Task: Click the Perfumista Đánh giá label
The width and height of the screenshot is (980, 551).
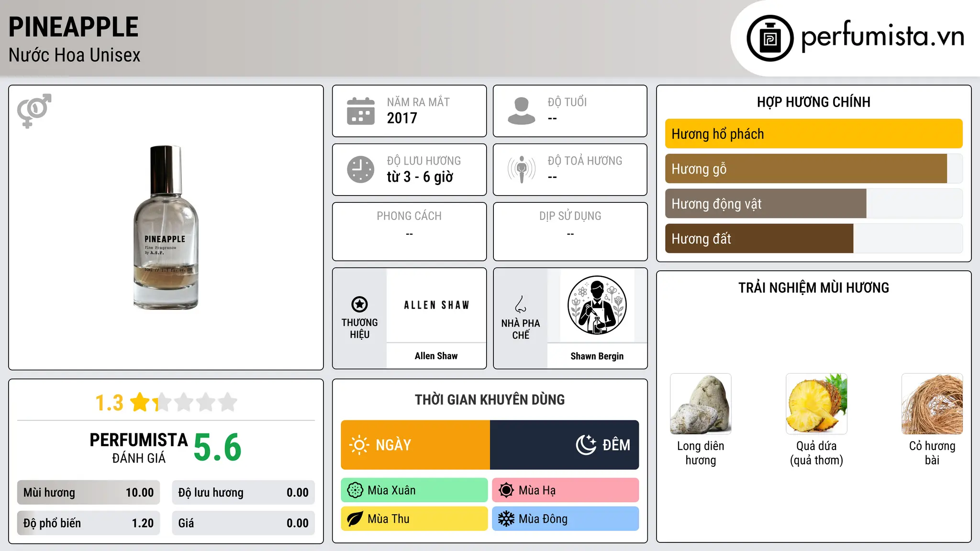Action: (x=139, y=448)
